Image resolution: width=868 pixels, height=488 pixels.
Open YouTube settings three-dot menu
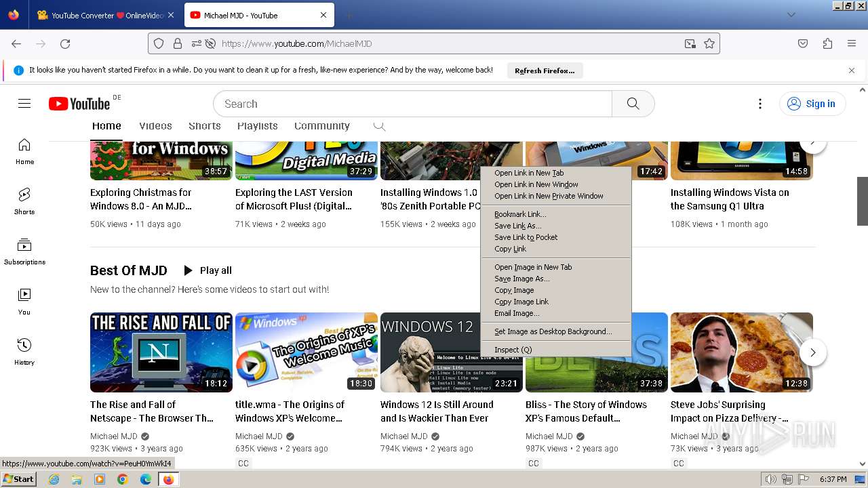(760, 104)
